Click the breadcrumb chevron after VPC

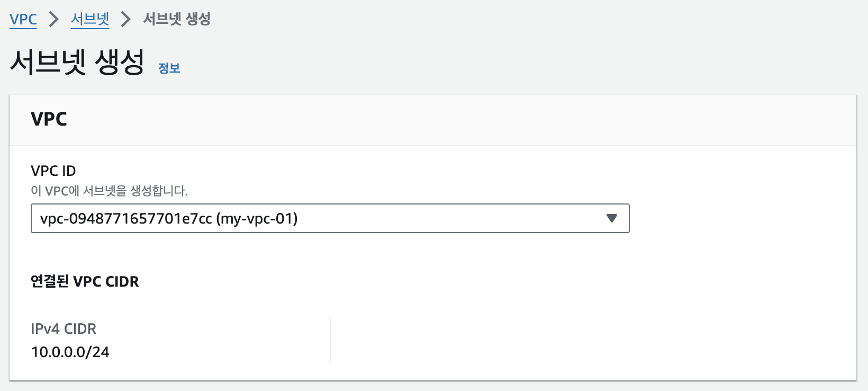point(54,20)
